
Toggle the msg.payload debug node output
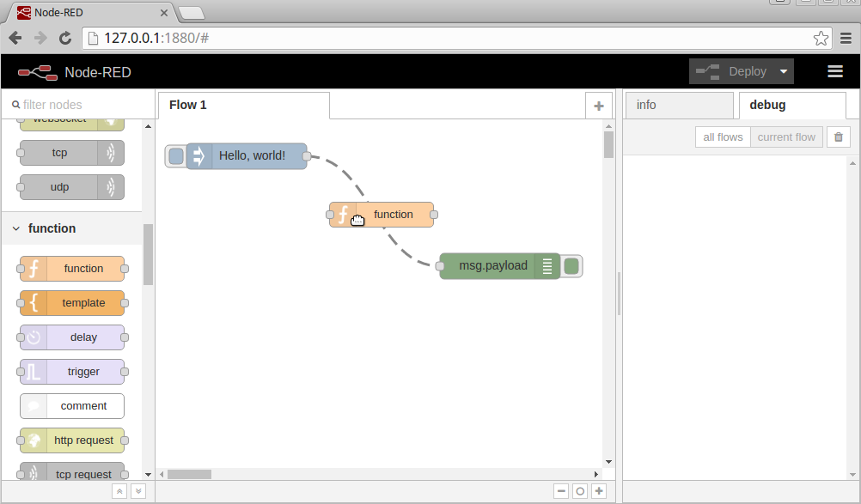click(571, 266)
